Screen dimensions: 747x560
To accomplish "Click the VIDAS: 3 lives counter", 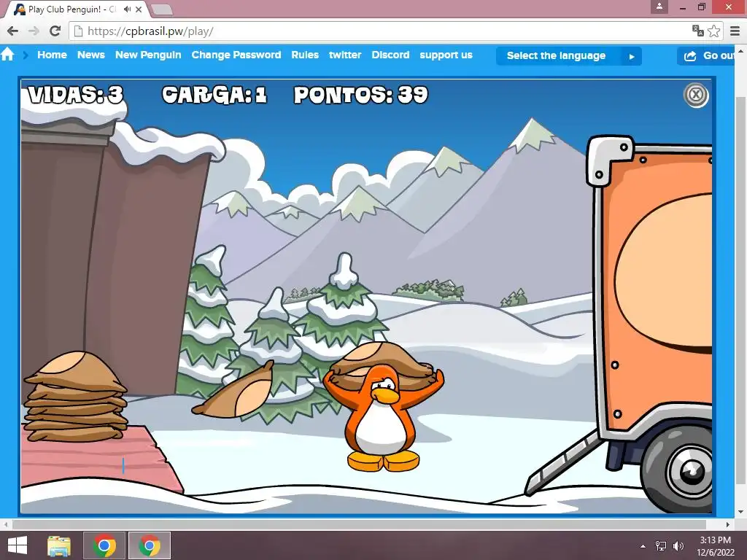I will pos(75,94).
